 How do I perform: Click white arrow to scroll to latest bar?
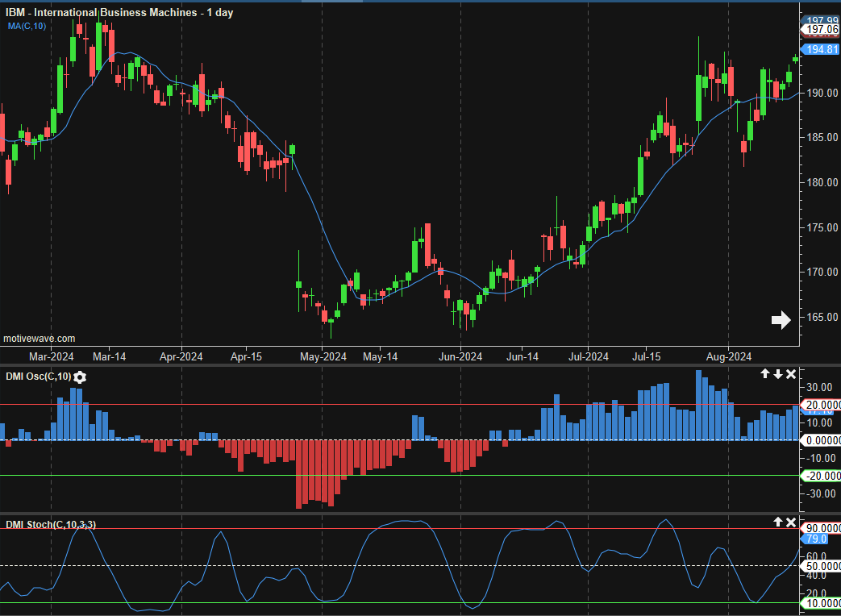(781, 320)
